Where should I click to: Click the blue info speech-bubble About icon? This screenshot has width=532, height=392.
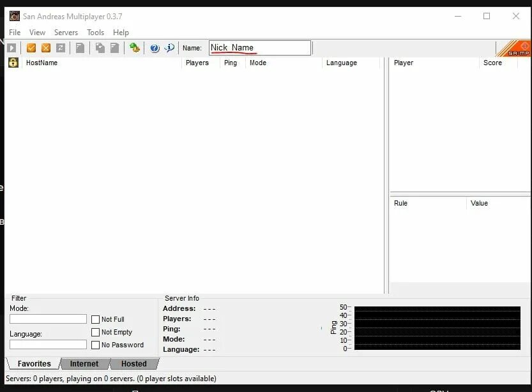(x=169, y=48)
